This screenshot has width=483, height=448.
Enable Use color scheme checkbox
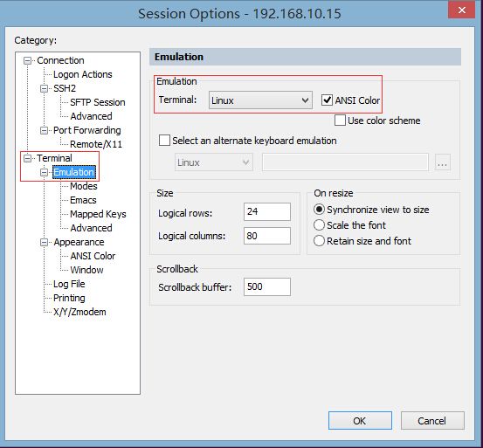tap(340, 121)
